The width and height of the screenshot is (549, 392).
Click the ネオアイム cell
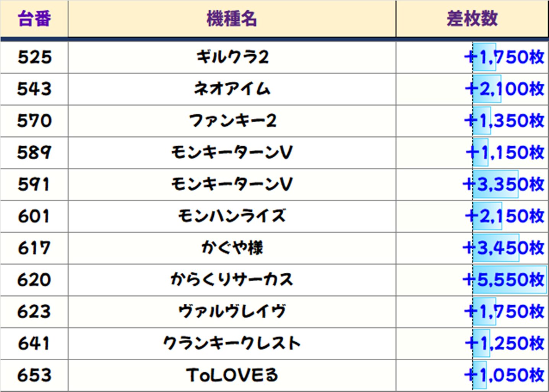(232, 89)
